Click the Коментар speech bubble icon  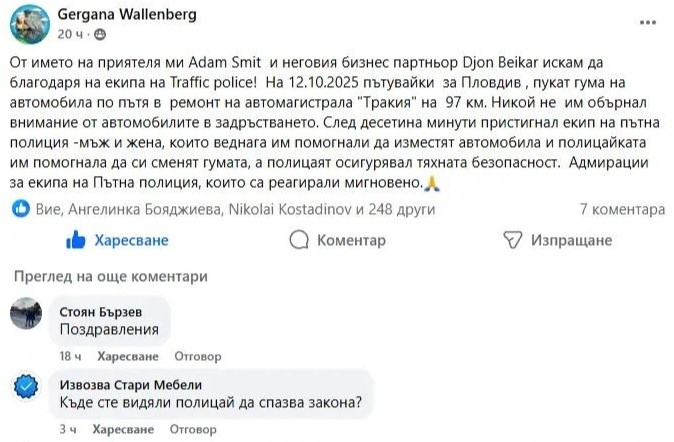[x=298, y=240]
